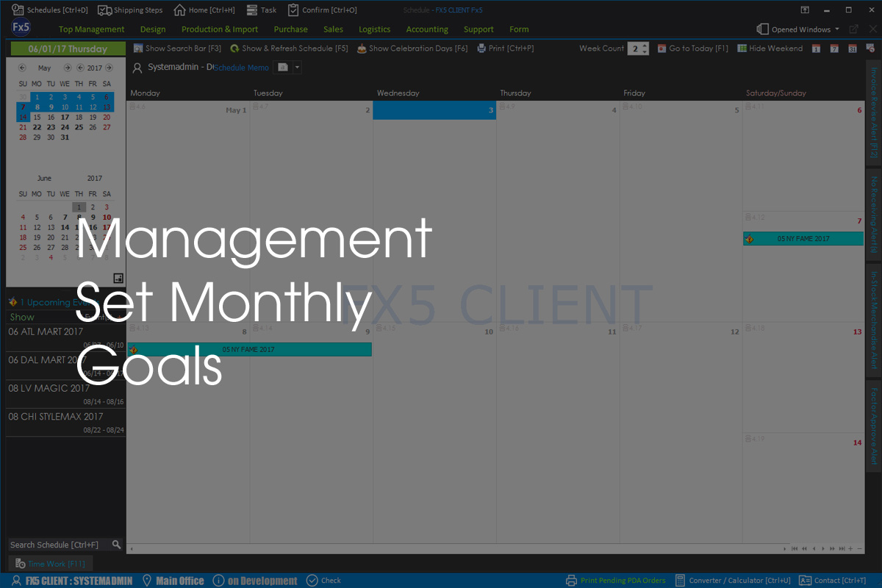Viewport: 882px width, 588px height.
Task: Click the Fx5 logo
Action: (21, 27)
